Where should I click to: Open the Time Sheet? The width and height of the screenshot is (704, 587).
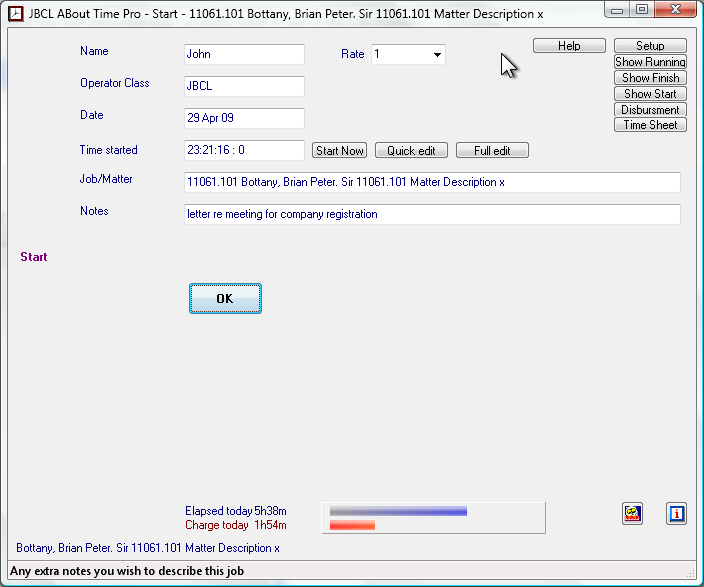tap(650, 125)
